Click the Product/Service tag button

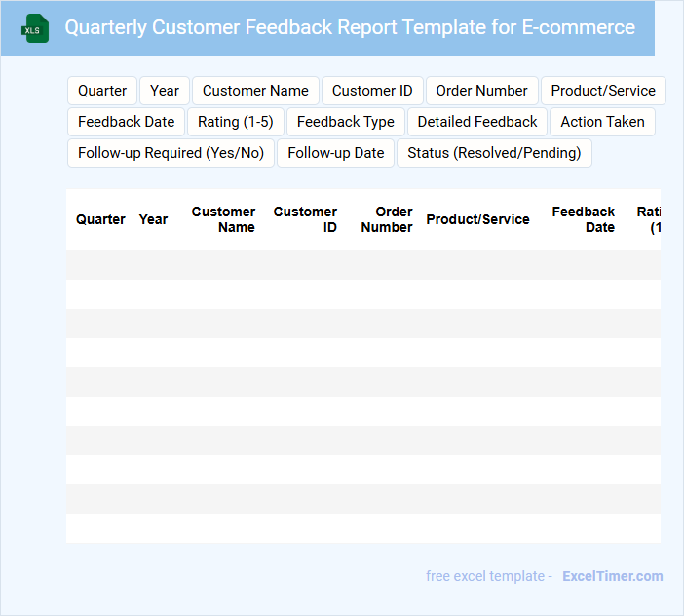[603, 91]
